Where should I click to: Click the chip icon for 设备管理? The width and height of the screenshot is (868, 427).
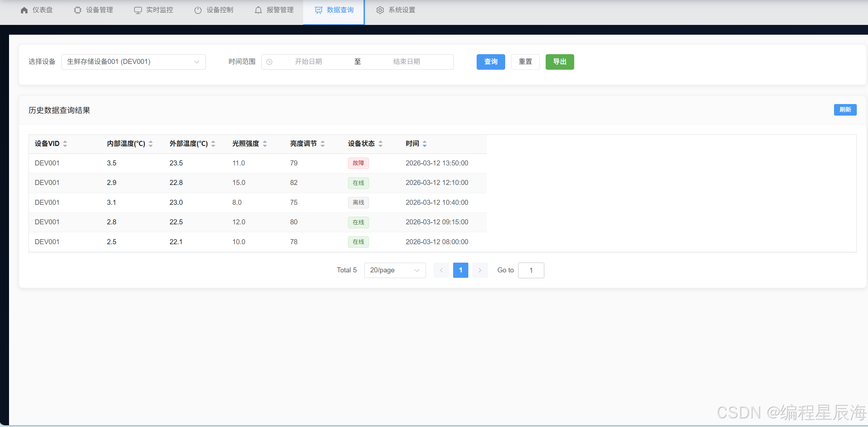(77, 10)
